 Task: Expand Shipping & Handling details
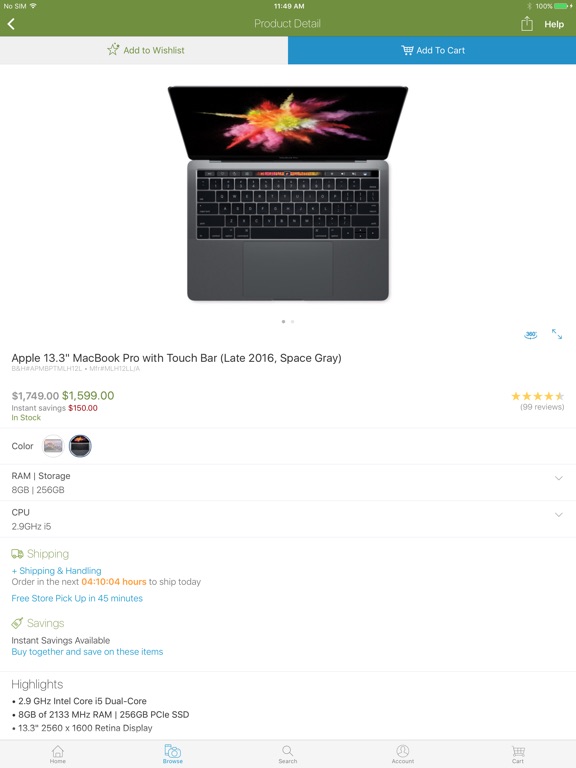[57, 571]
